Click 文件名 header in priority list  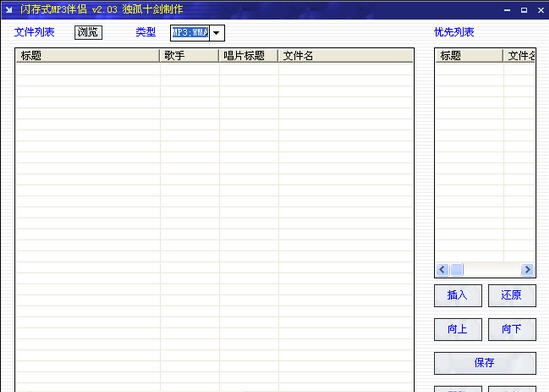[519, 56]
